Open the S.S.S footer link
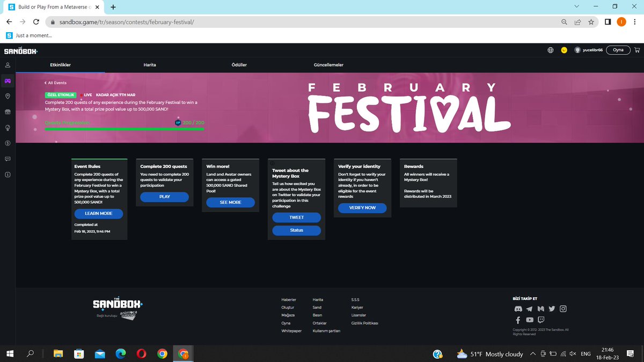 (355, 299)
